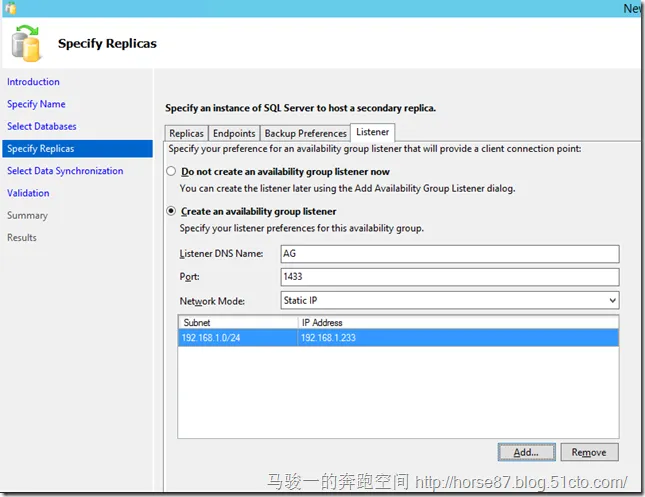The width and height of the screenshot is (645, 497).
Task: Select 'Do not create an availability group listener now'
Action: click(x=171, y=171)
